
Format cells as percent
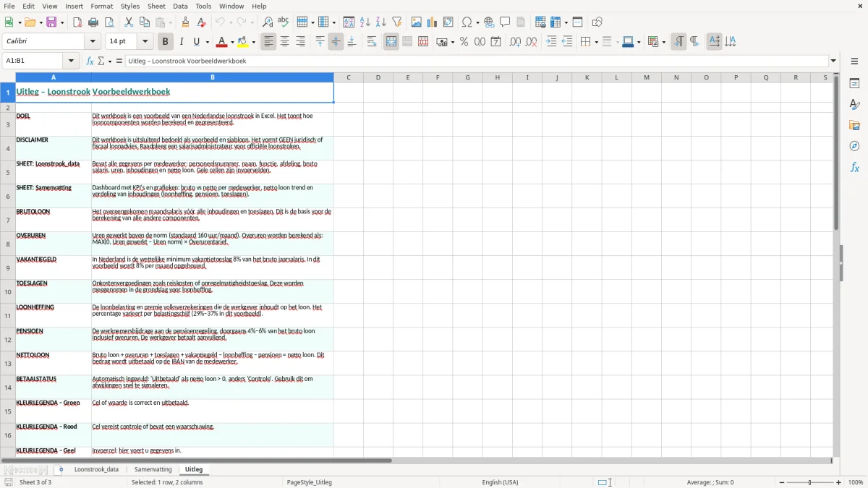[x=464, y=42]
